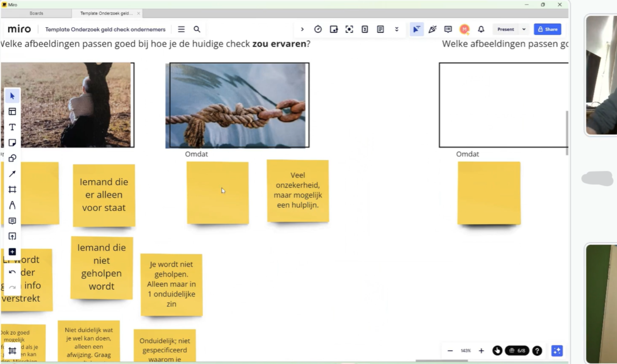Open the comments panel in top bar
This screenshot has width=617, height=364.
448,29
